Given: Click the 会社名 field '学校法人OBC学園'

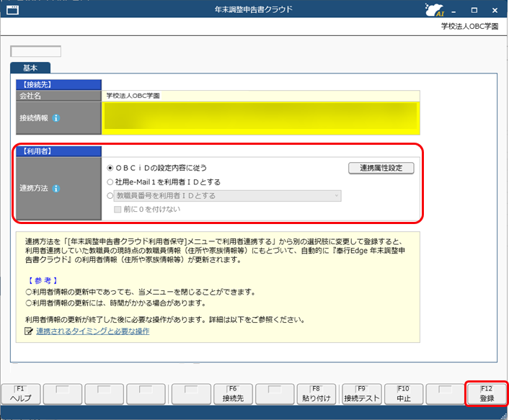Looking at the screenshot, I should (x=261, y=96).
